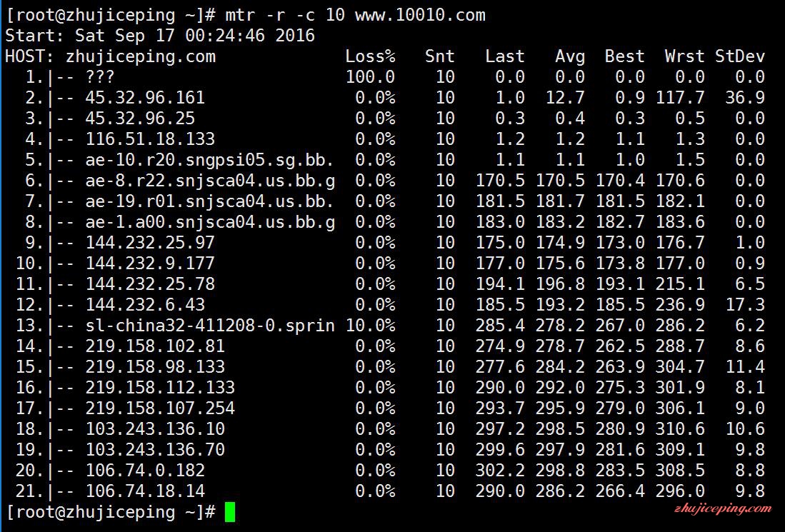Select the Start timestamp line text
Screen dimensions: 785x532
click(x=160, y=36)
